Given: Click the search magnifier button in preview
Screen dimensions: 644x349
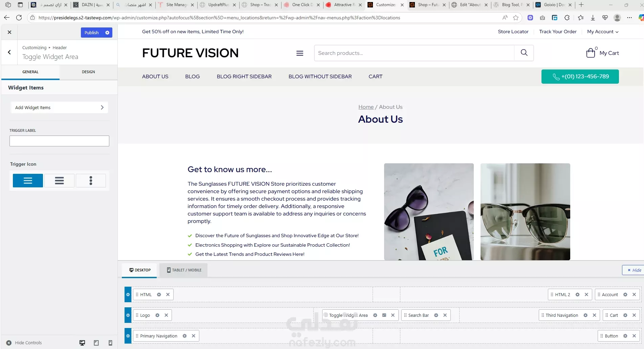Looking at the screenshot, I should (x=524, y=53).
